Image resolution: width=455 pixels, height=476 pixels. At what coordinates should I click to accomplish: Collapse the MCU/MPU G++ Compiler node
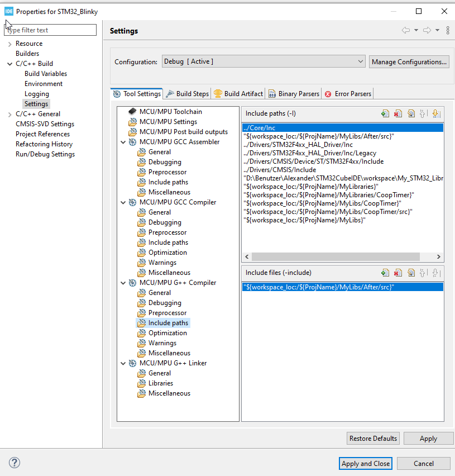pyautogui.click(x=123, y=283)
